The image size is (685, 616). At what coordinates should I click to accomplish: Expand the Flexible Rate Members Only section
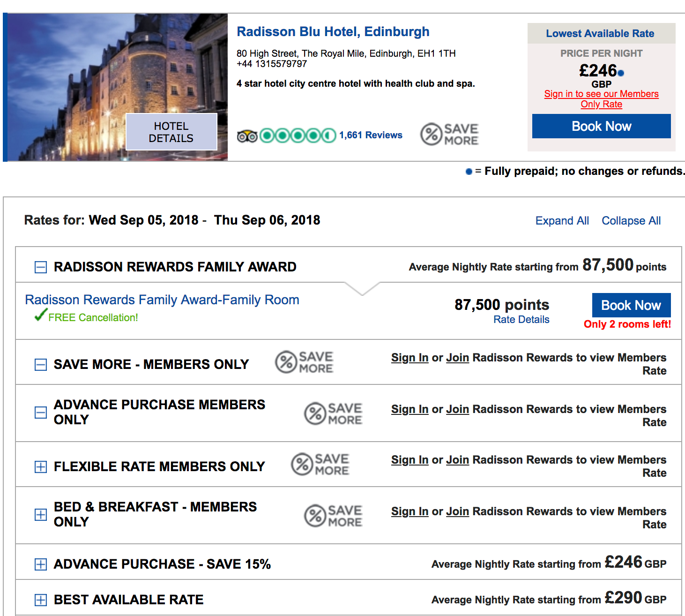click(41, 467)
